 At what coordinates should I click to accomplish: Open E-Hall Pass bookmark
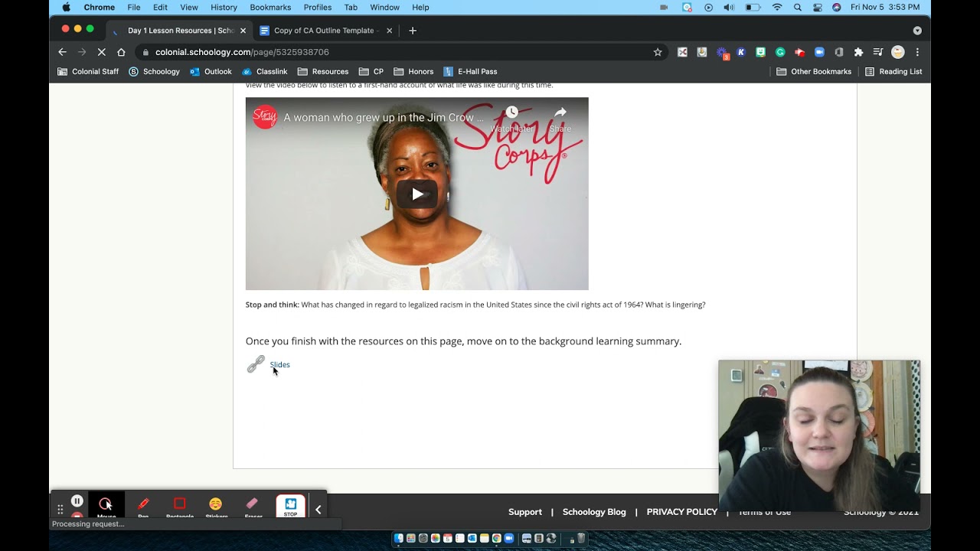(x=470, y=71)
